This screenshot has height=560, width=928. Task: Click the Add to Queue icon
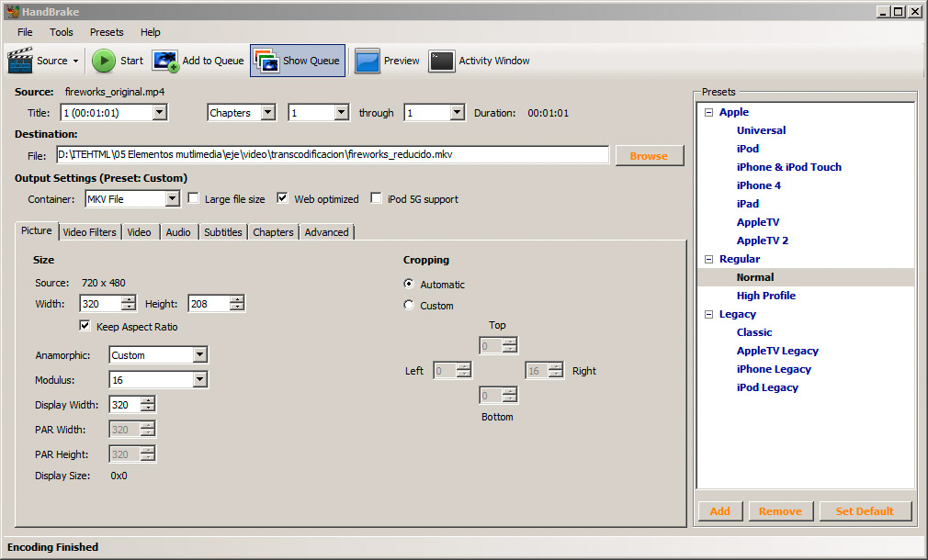[x=165, y=61]
